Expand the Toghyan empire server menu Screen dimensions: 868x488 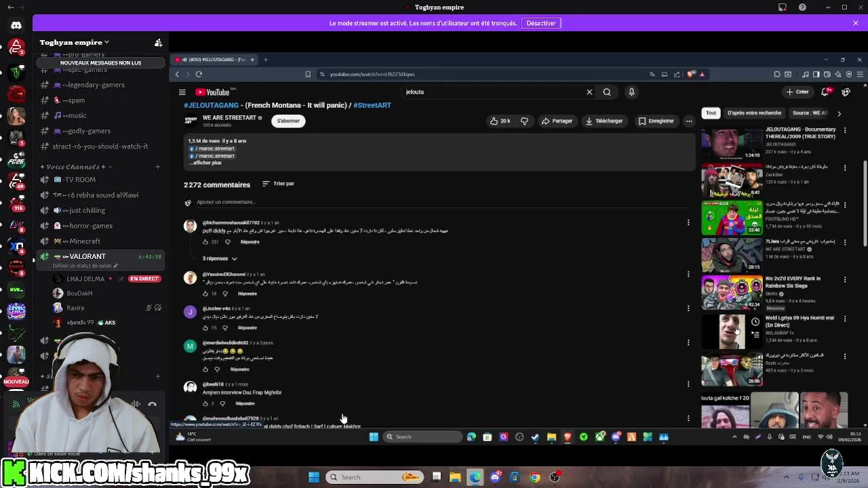coord(75,42)
